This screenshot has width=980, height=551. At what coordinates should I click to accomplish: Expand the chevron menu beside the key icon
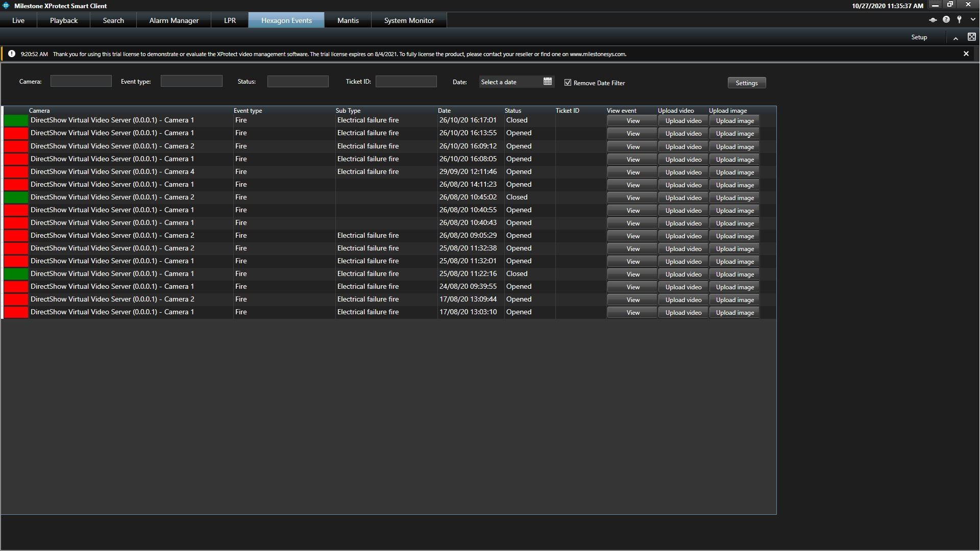(973, 20)
